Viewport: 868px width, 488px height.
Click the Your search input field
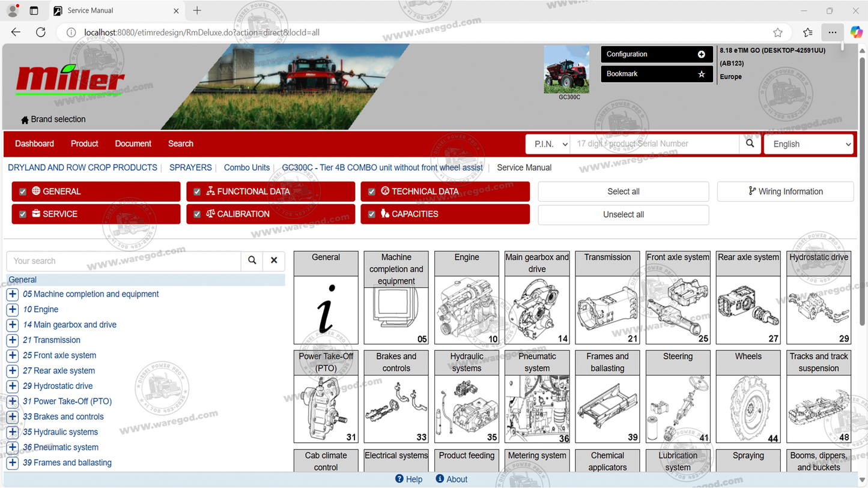tap(124, 261)
